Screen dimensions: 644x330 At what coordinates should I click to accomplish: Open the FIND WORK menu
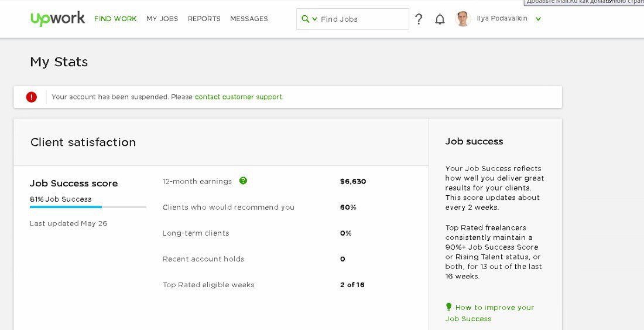point(115,19)
